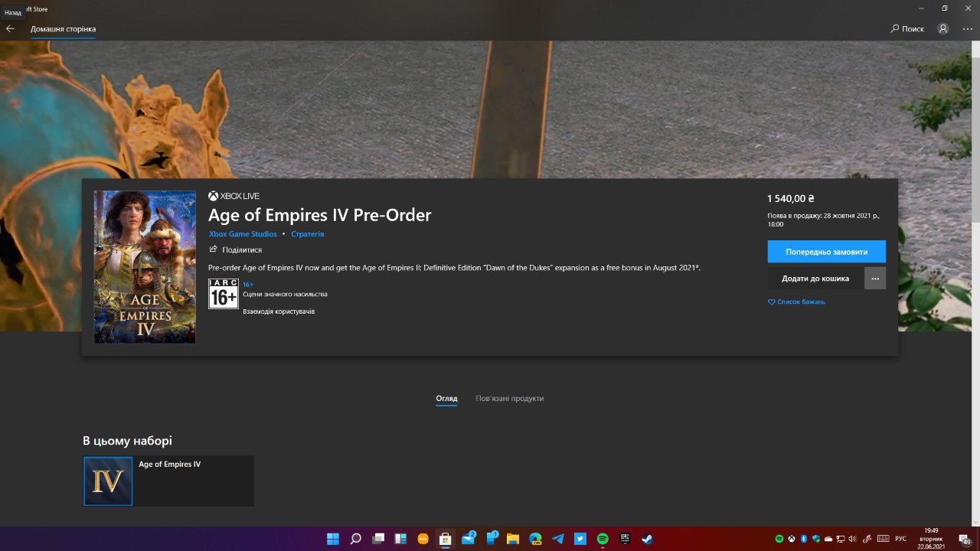980x551 pixels.
Task: Click Xbox icon in system tray
Action: tap(792, 539)
